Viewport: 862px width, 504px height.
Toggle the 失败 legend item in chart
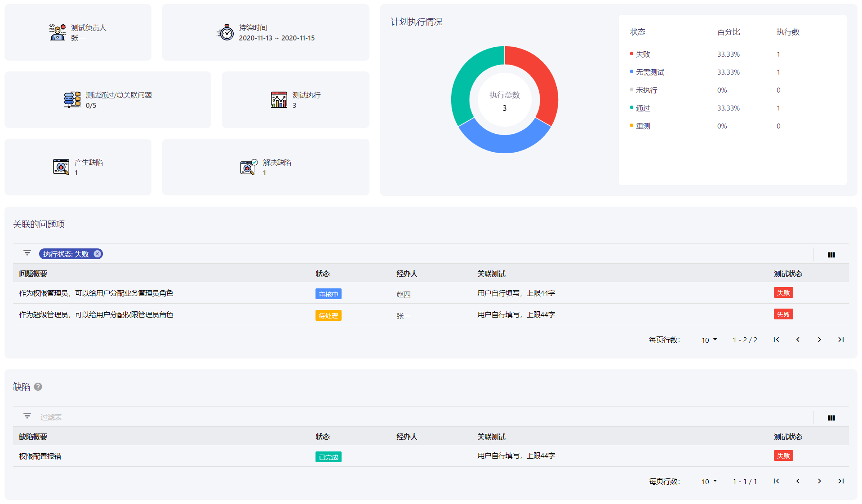point(640,54)
